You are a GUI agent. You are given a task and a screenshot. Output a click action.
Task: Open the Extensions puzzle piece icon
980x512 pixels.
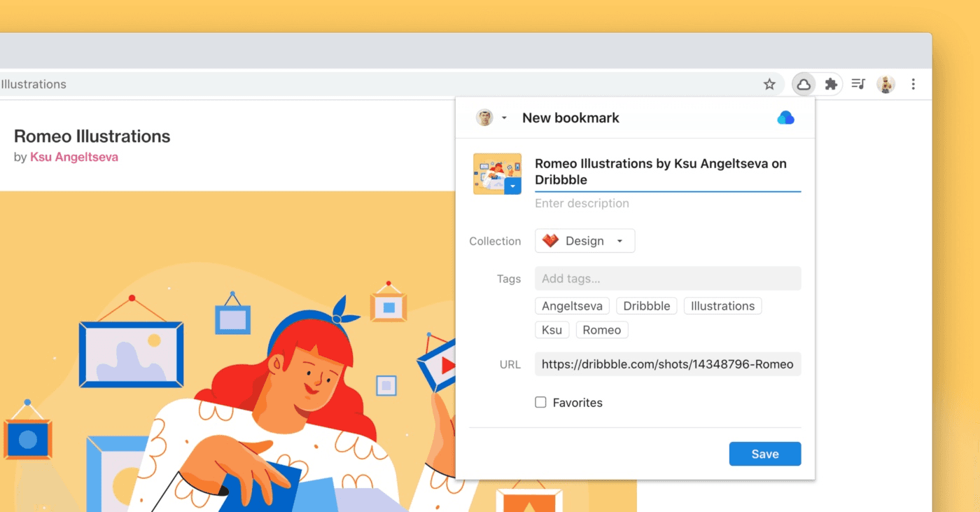pos(831,84)
